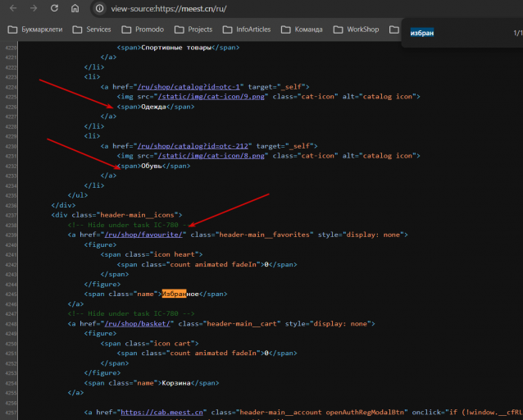The image size is (523, 420).
Task: Click the text Спортивные товары
Action: [x=176, y=48]
